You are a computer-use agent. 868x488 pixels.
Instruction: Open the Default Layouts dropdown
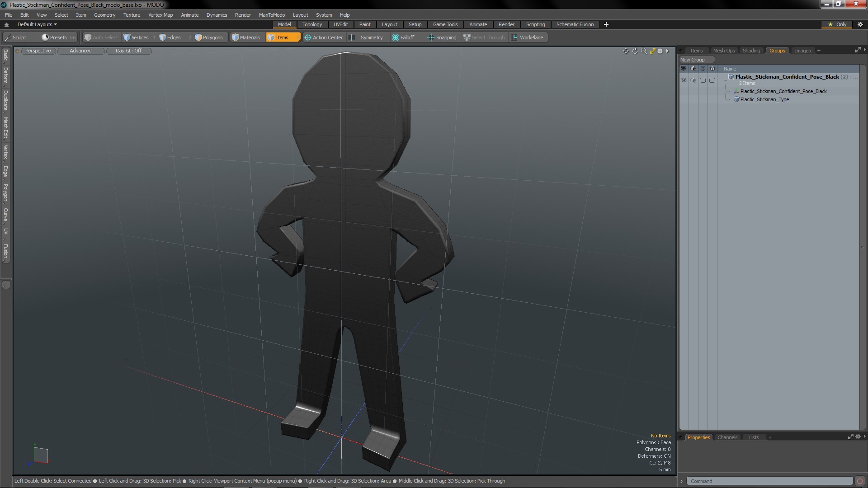37,24
